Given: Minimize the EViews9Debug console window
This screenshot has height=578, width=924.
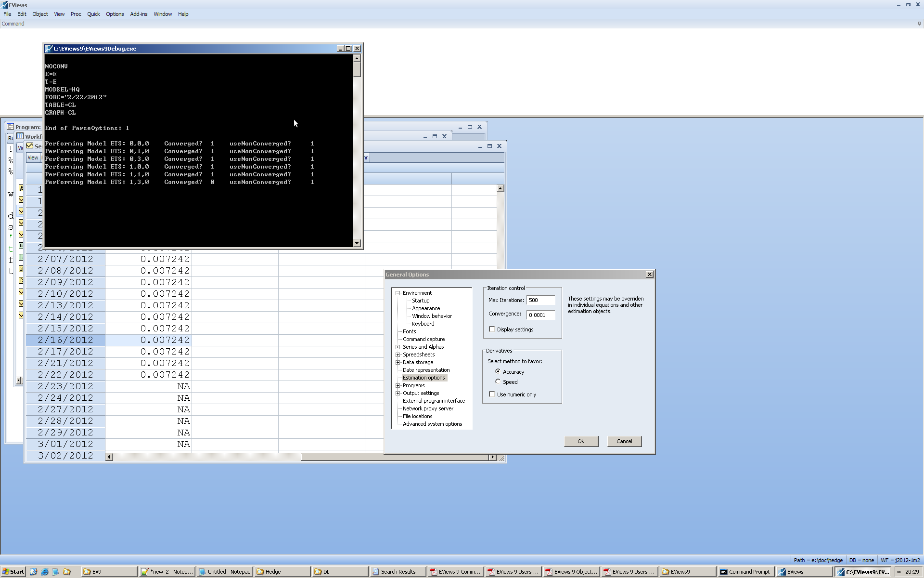Looking at the screenshot, I should pyautogui.click(x=340, y=49).
